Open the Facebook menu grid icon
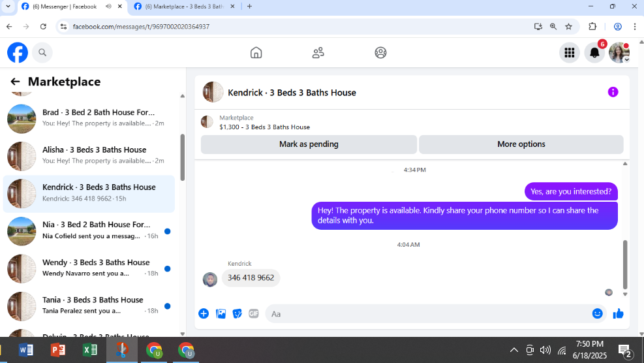 tap(569, 53)
